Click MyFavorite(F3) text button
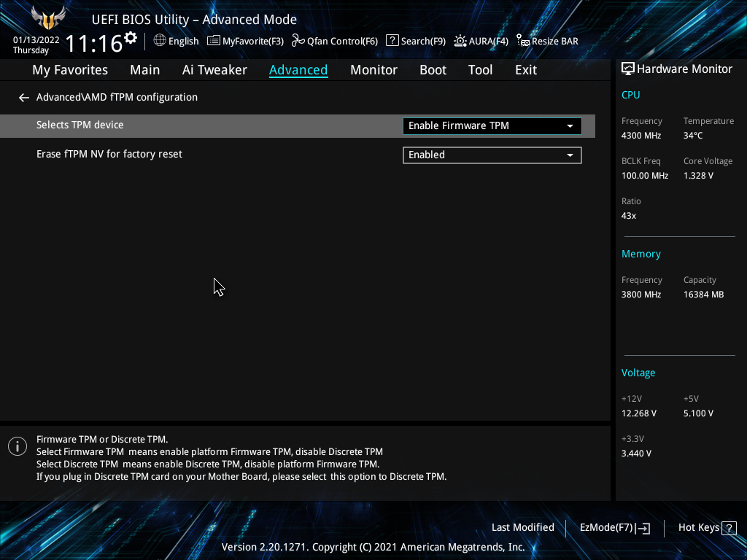747x560 pixels. pos(253,42)
